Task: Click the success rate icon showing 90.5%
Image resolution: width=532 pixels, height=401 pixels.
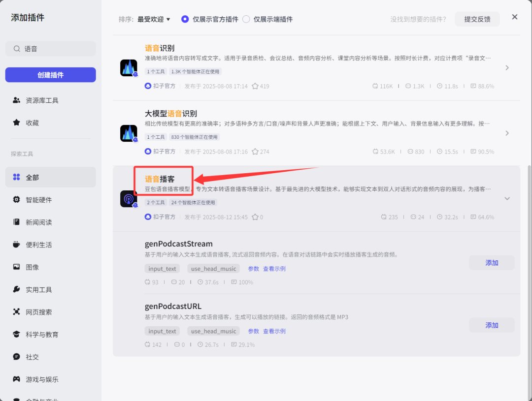Action: pyautogui.click(x=473, y=152)
